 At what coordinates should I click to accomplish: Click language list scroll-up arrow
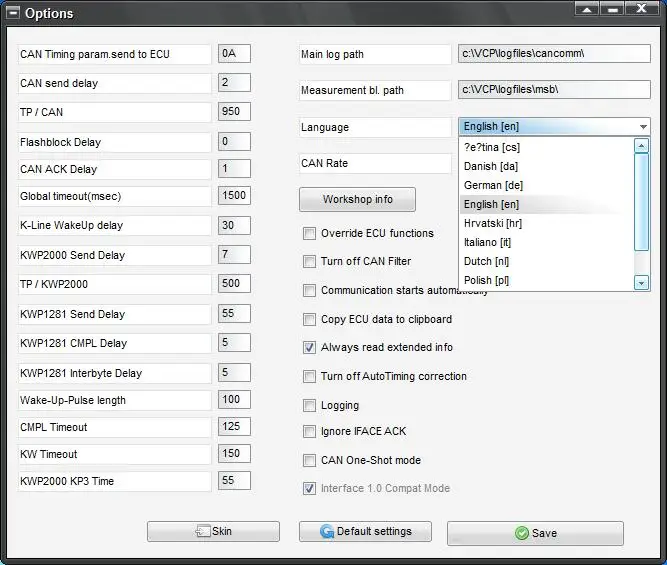pos(641,146)
